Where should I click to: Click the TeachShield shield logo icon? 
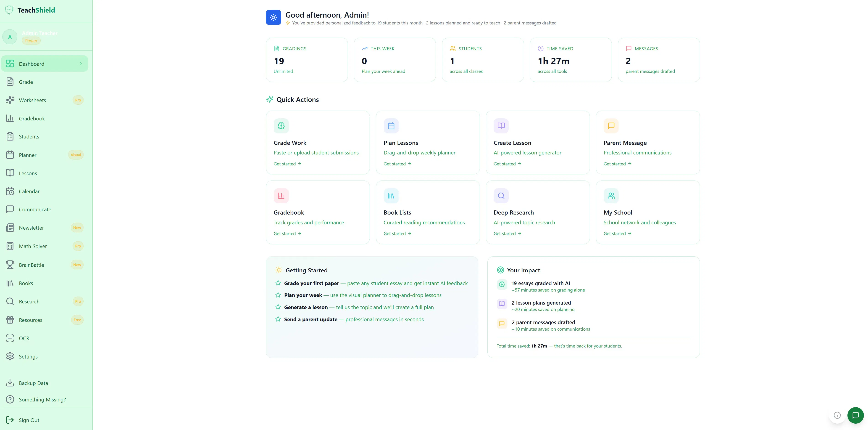click(9, 10)
